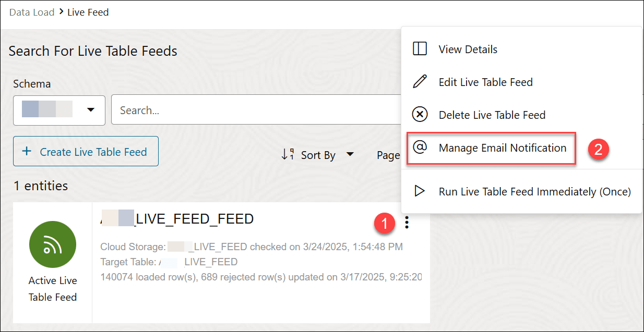Choose Manage Email Notification
644x332 pixels.
(x=502, y=148)
